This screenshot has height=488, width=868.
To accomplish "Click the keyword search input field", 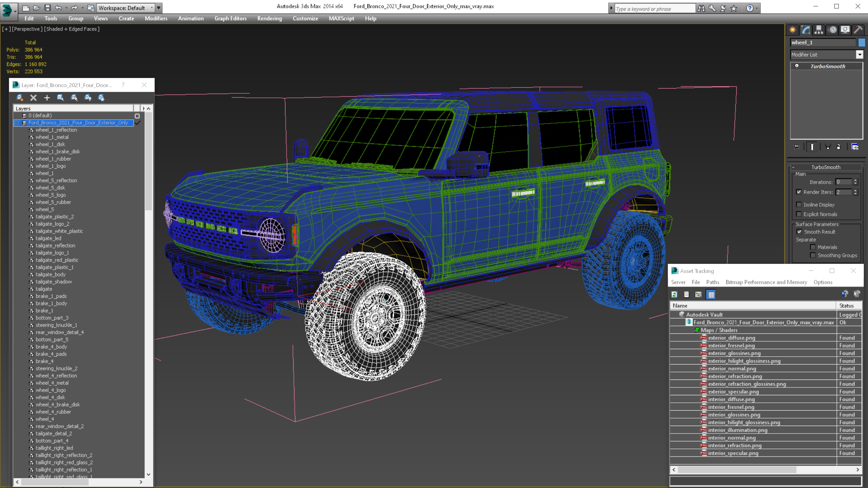I will (x=654, y=9).
